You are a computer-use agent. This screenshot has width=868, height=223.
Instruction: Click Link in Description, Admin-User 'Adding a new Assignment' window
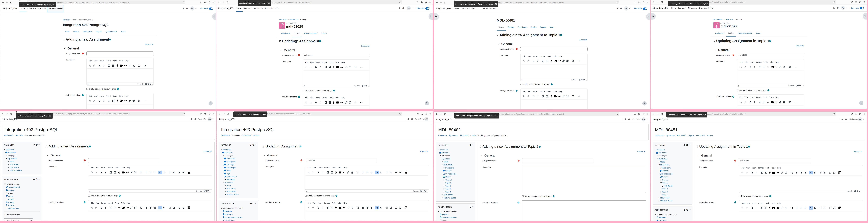pyautogui.click(x=131, y=173)
